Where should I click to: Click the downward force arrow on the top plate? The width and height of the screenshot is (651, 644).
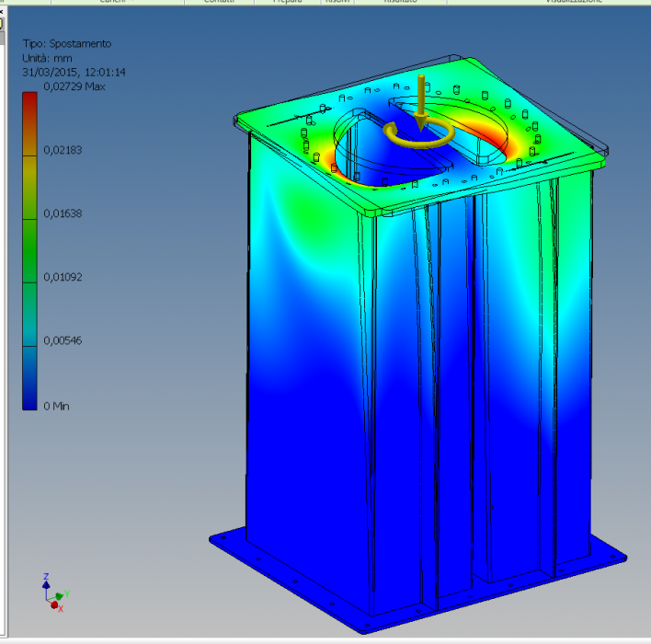(420, 98)
